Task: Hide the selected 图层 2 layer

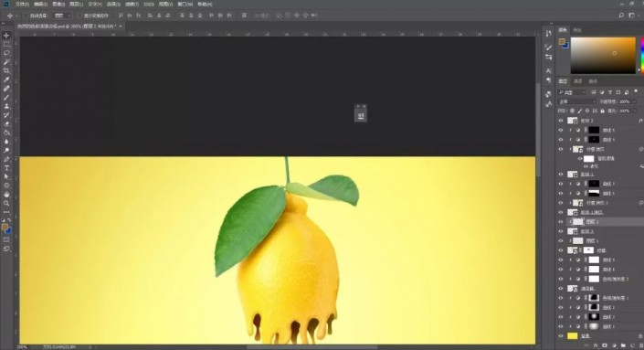Action: (561, 222)
